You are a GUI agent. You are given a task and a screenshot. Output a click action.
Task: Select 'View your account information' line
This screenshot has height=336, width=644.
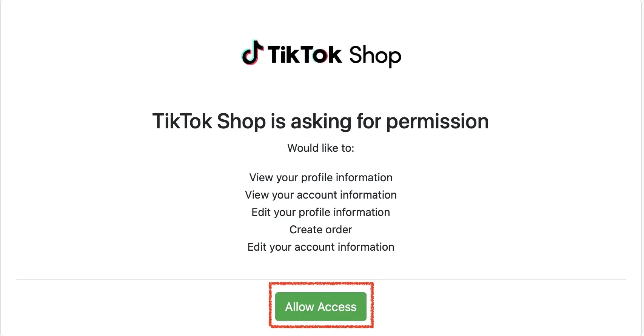tap(320, 195)
